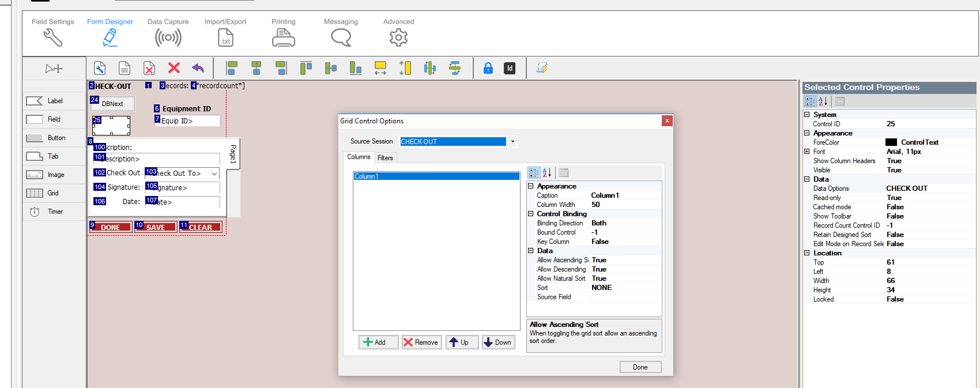
Task: Click the Add column button
Action: pos(378,342)
